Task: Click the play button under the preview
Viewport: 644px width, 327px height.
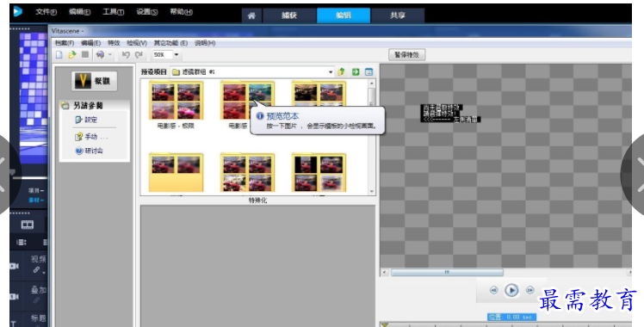Action: click(511, 290)
